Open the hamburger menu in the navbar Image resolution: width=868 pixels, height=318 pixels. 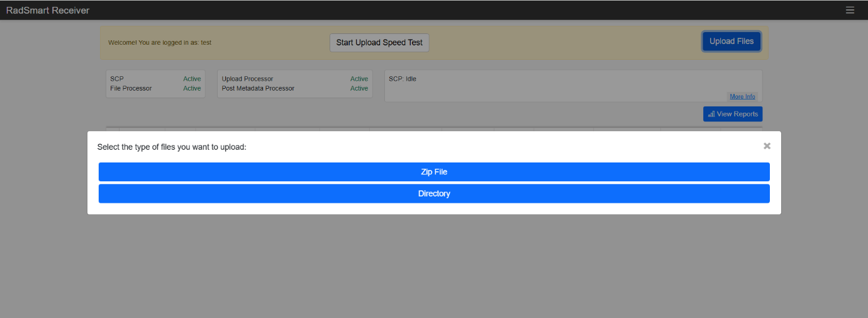tap(850, 10)
